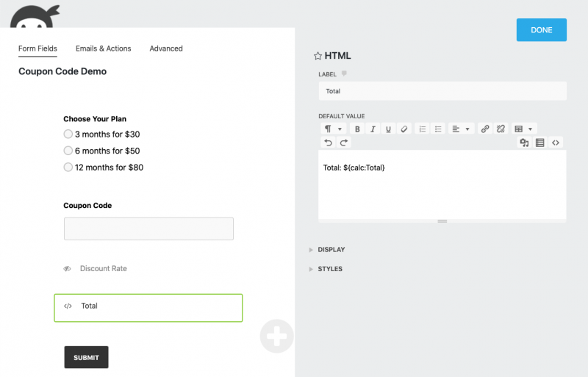Insert an unordered bullet list
The height and width of the screenshot is (377, 588).
pyautogui.click(x=438, y=129)
